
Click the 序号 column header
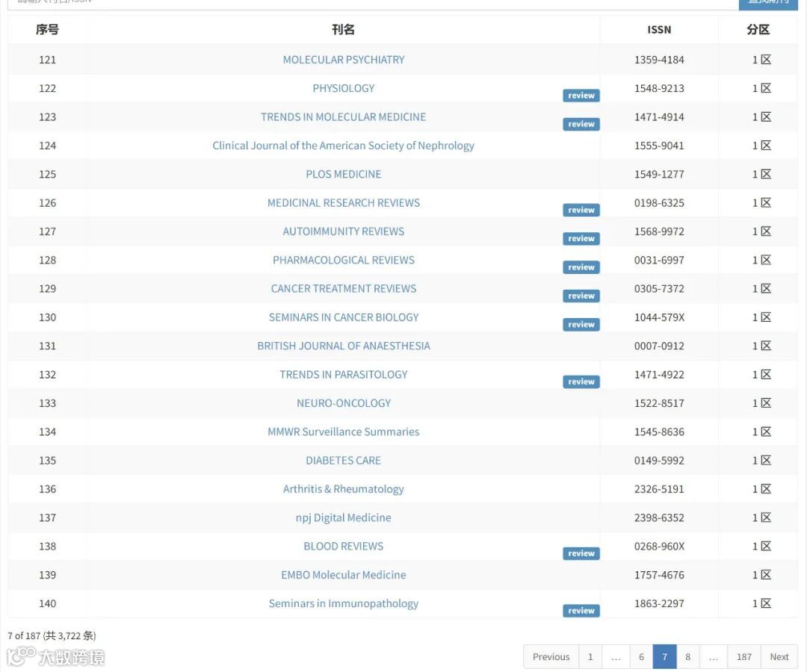[x=47, y=30]
